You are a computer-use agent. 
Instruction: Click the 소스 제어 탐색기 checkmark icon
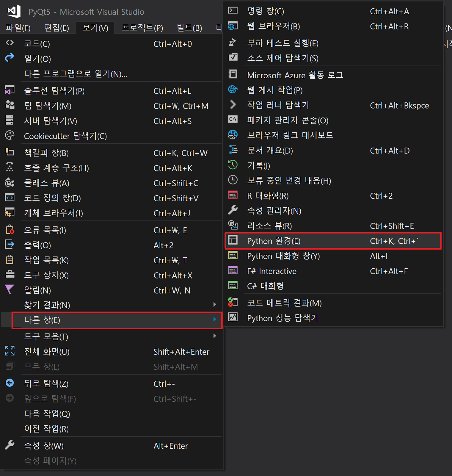(233, 57)
